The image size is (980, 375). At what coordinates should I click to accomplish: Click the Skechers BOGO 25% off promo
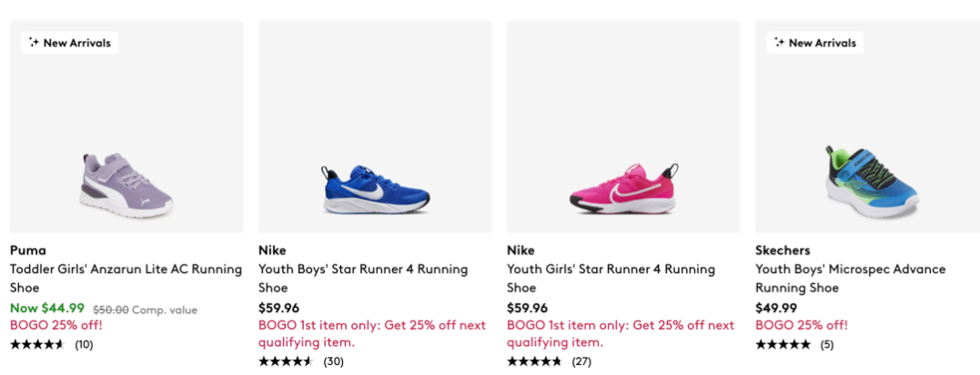802,325
